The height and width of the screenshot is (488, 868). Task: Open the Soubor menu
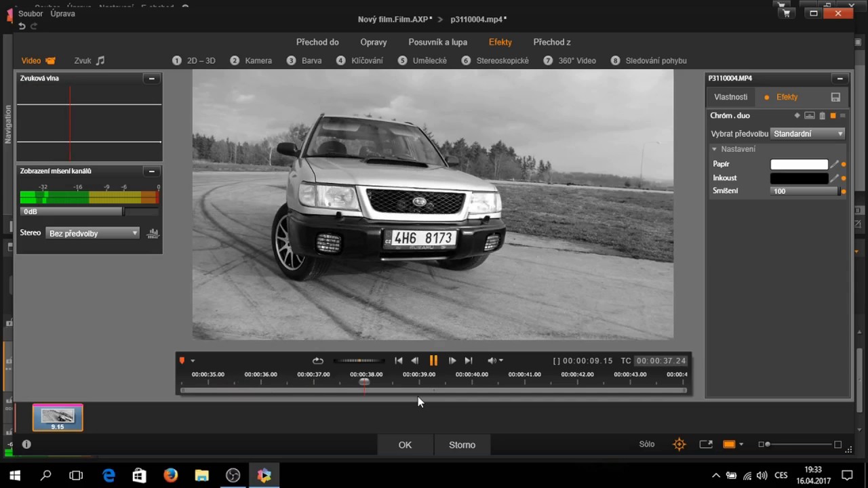coord(31,14)
